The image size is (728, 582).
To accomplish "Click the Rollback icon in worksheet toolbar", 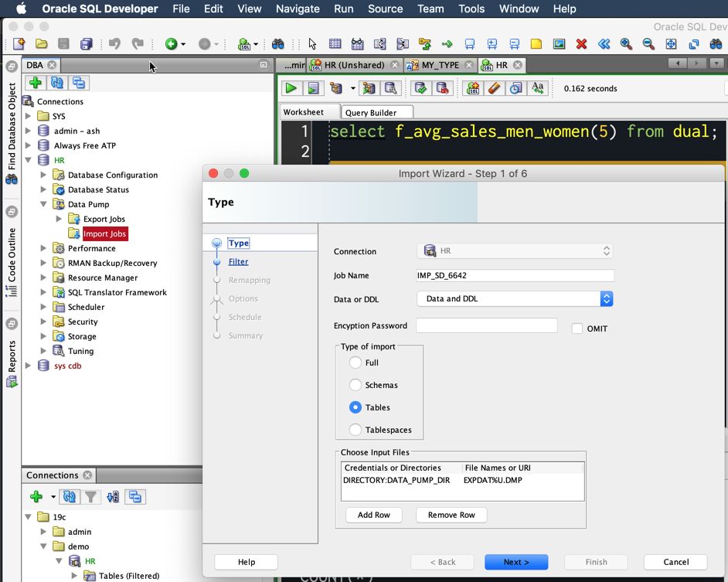I will coord(443,88).
